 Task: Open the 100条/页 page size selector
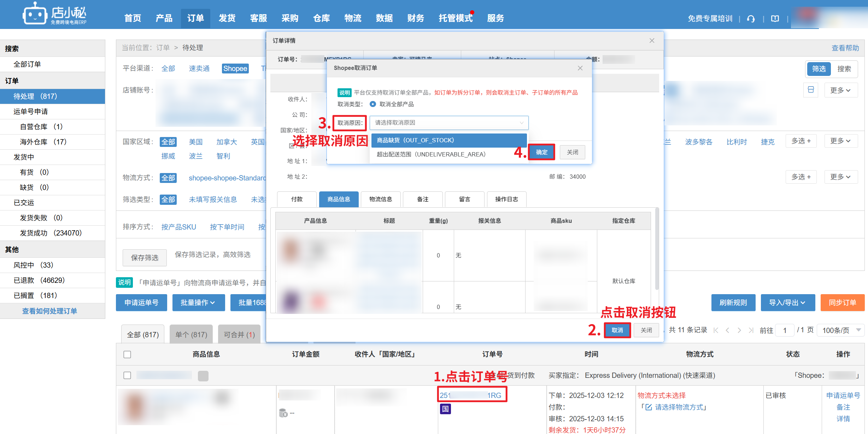841,330
